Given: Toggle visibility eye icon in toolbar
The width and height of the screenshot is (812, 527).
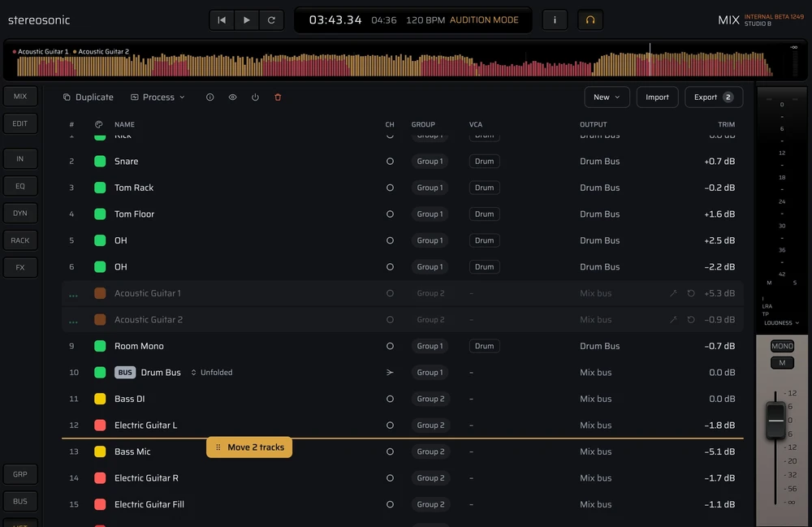Looking at the screenshot, I should (x=232, y=97).
